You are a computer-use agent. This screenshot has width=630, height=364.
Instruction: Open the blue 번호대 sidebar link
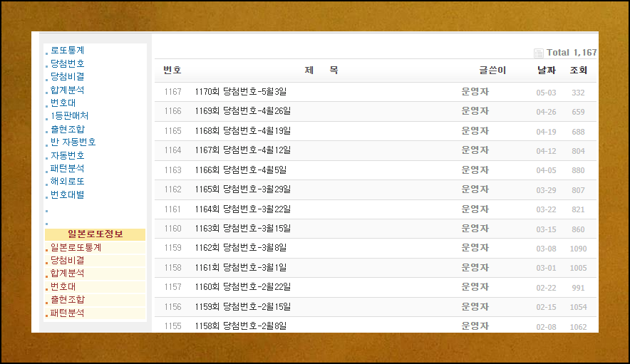coord(63,103)
